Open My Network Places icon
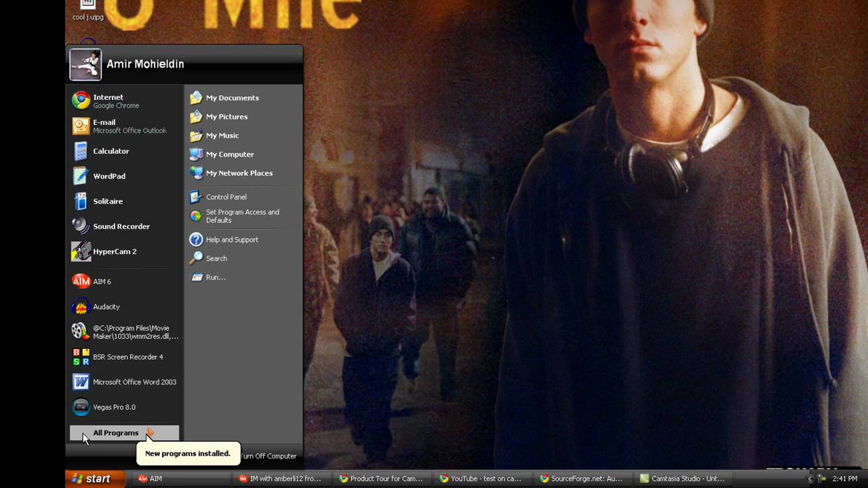Screen dimensions: 868x488 click(196, 173)
